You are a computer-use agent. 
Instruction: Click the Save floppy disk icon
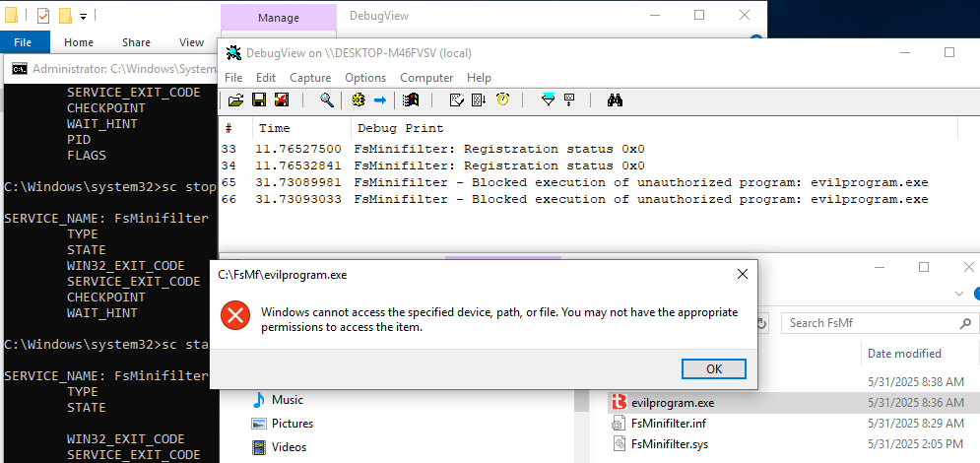[x=258, y=99]
